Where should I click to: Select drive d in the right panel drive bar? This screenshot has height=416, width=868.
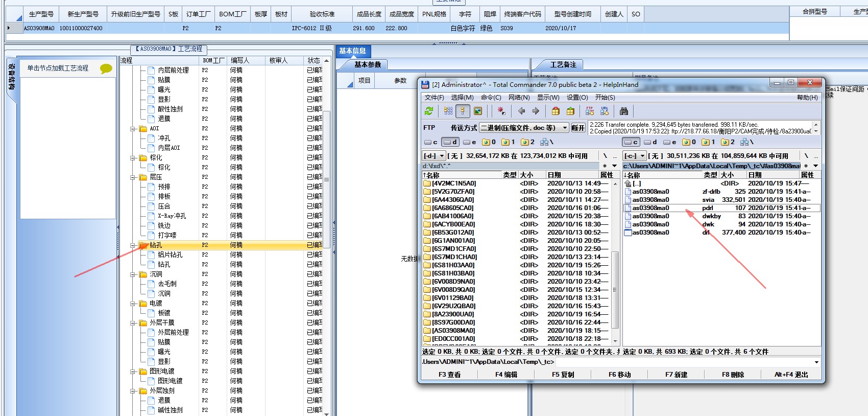pos(650,142)
